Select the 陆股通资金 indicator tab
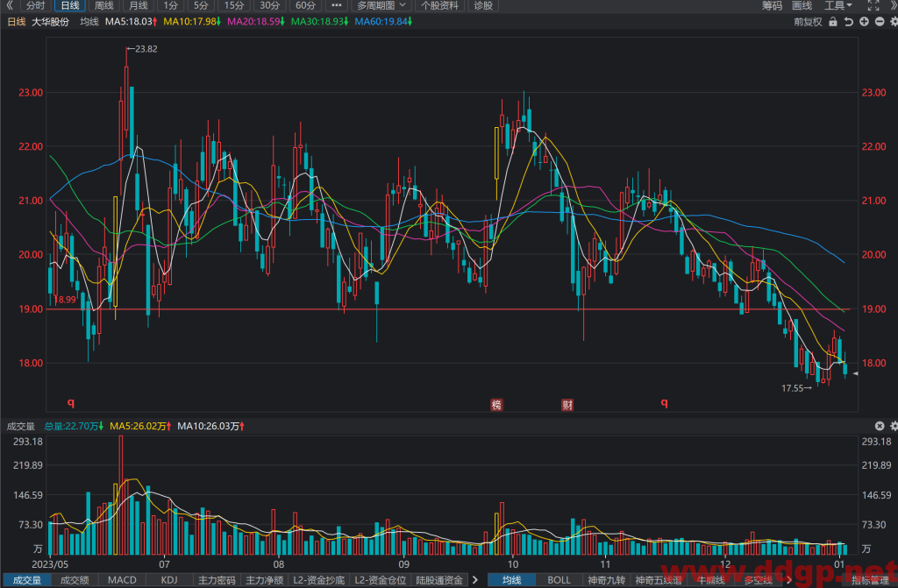The width and height of the screenshot is (898, 588). (439, 580)
